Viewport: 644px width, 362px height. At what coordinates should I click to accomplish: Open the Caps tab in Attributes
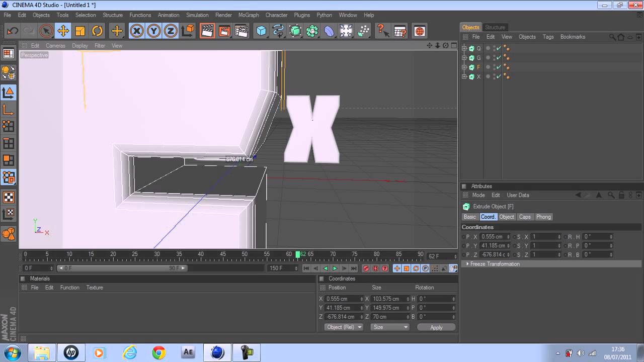tap(525, 217)
